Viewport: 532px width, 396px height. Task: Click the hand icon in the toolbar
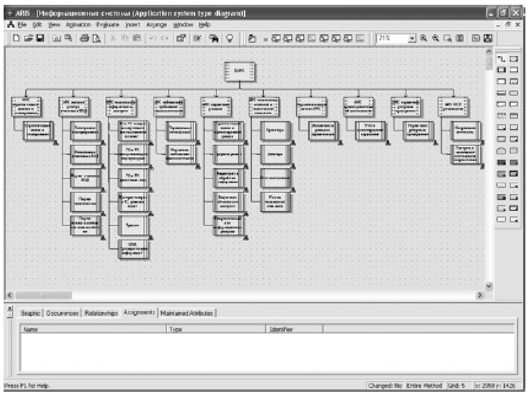click(252, 39)
